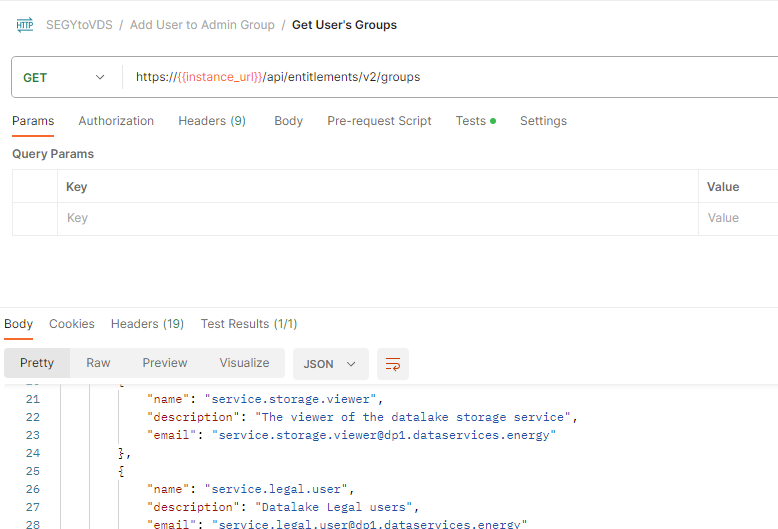Toggle word wrap icon in response
Image resolution: width=778 pixels, height=529 pixels.
392,364
